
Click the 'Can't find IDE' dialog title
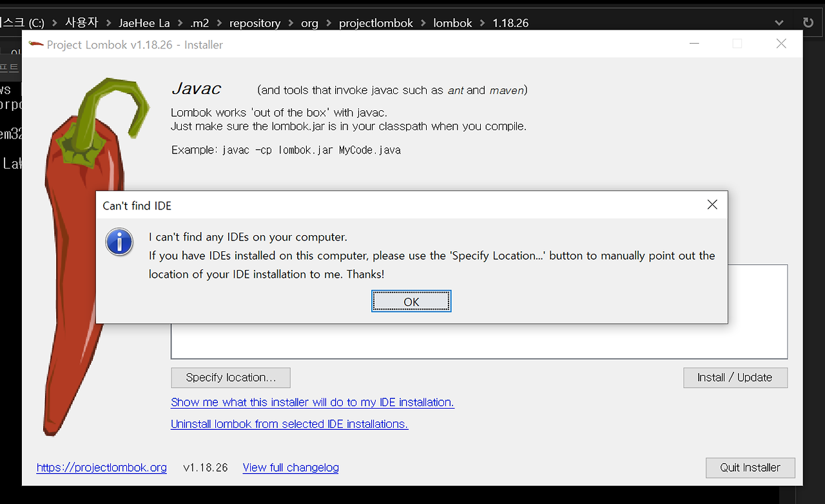click(x=137, y=206)
